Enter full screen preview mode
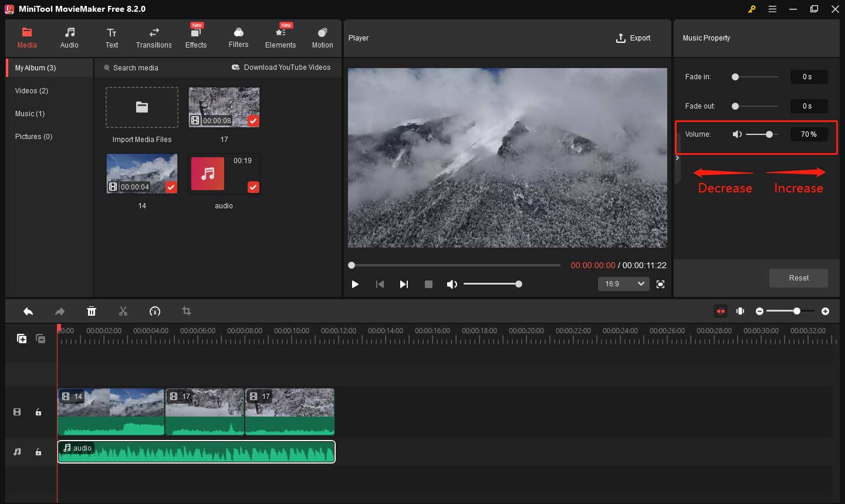 [x=660, y=284]
